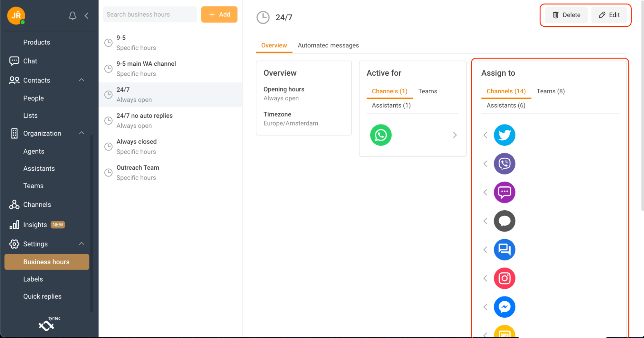Open Teams (8) tab in Assign to
The width and height of the screenshot is (644, 338).
(551, 91)
